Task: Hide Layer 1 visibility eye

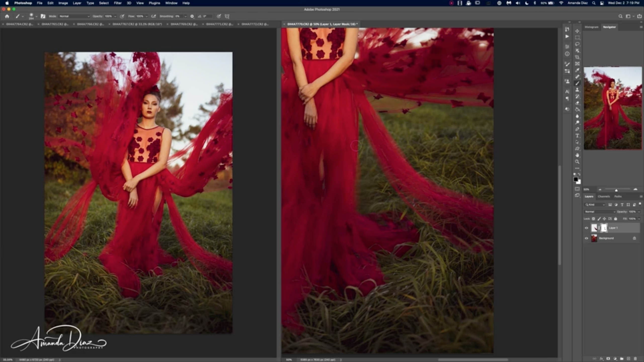Action: point(586,228)
